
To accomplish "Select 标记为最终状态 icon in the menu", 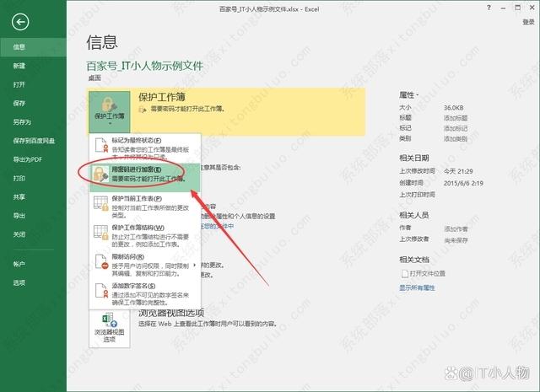I will click(x=100, y=146).
